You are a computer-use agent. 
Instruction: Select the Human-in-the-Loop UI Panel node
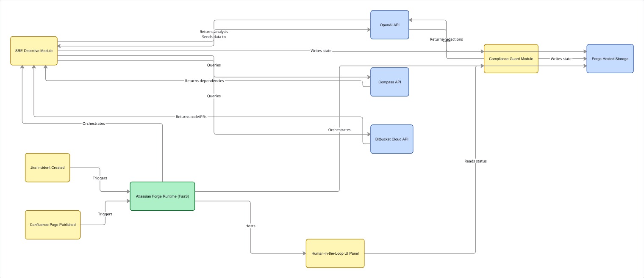[335, 253]
